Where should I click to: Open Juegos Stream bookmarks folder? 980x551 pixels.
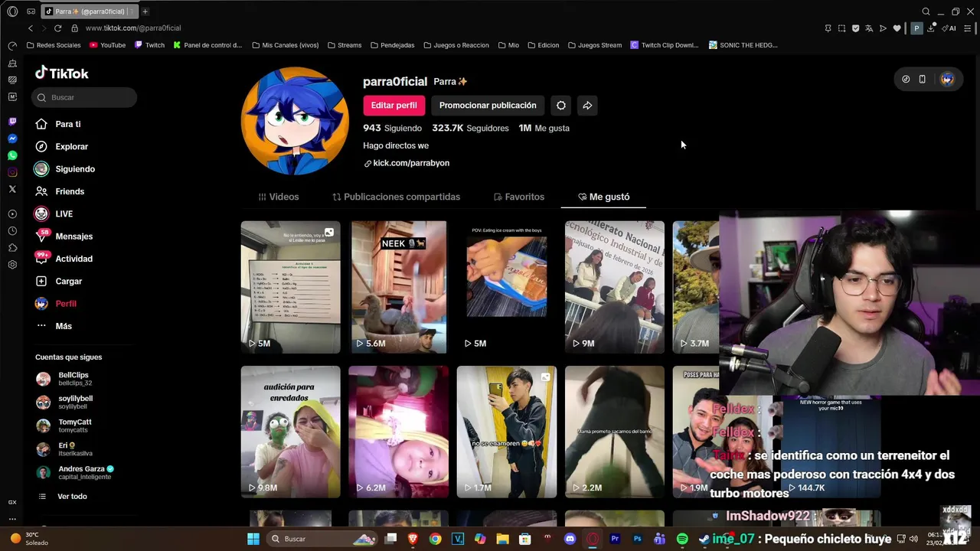pyautogui.click(x=595, y=45)
